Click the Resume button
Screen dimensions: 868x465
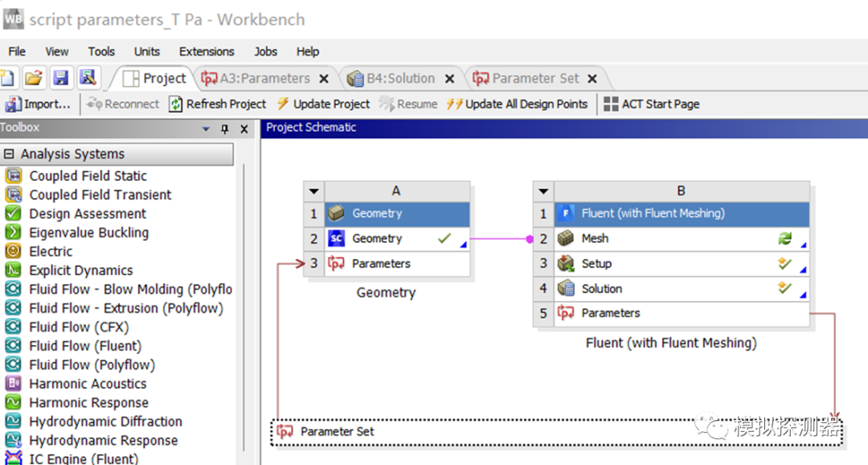[x=408, y=104]
